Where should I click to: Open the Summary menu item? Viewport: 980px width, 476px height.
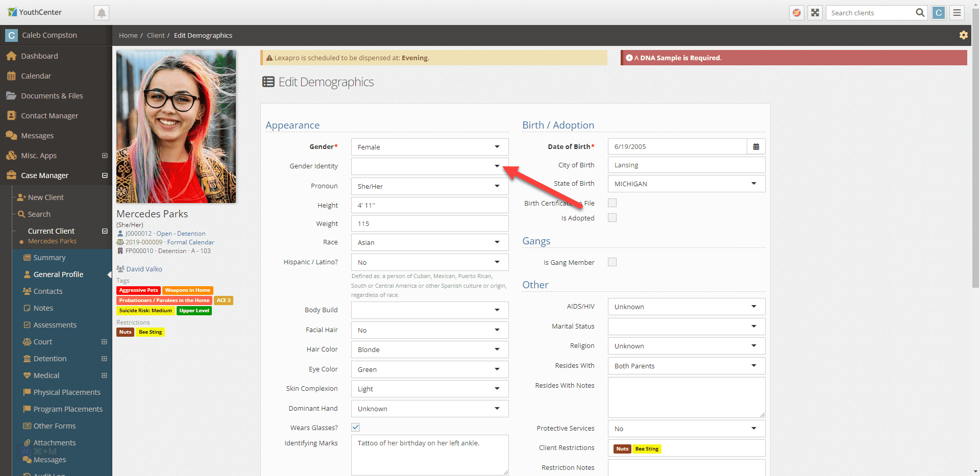(50, 258)
